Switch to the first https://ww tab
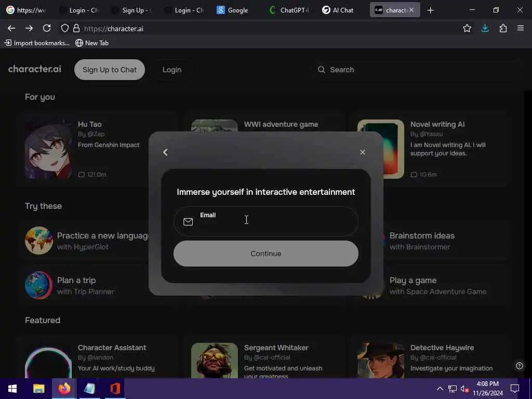The width and height of the screenshot is (532, 399). [26, 10]
